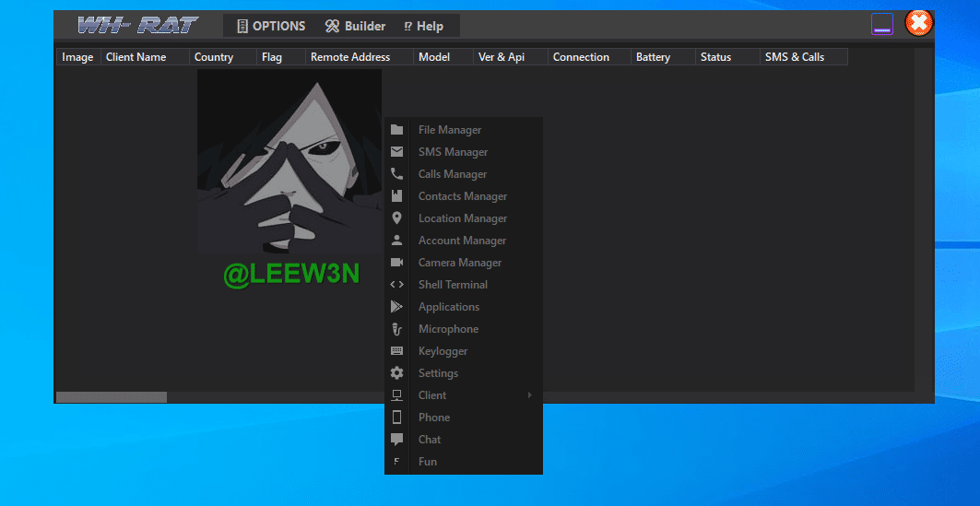
Task: Click the folder icon for File Manager
Action: (396, 130)
